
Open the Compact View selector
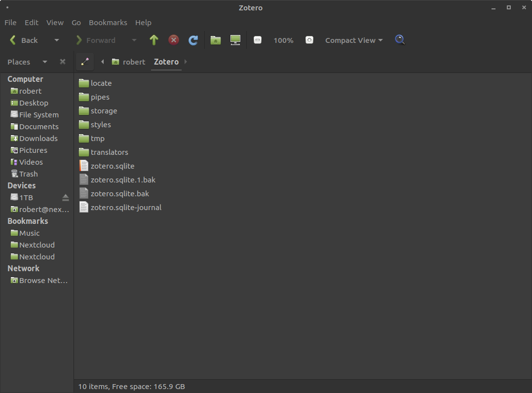point(354,40)
